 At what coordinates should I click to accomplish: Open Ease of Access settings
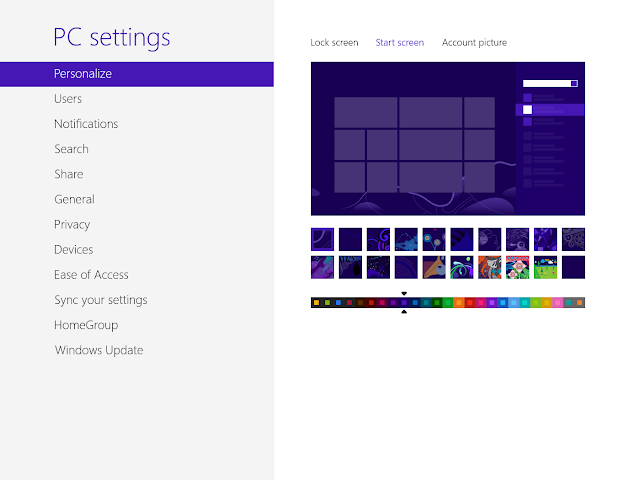(x=91, y=275)
